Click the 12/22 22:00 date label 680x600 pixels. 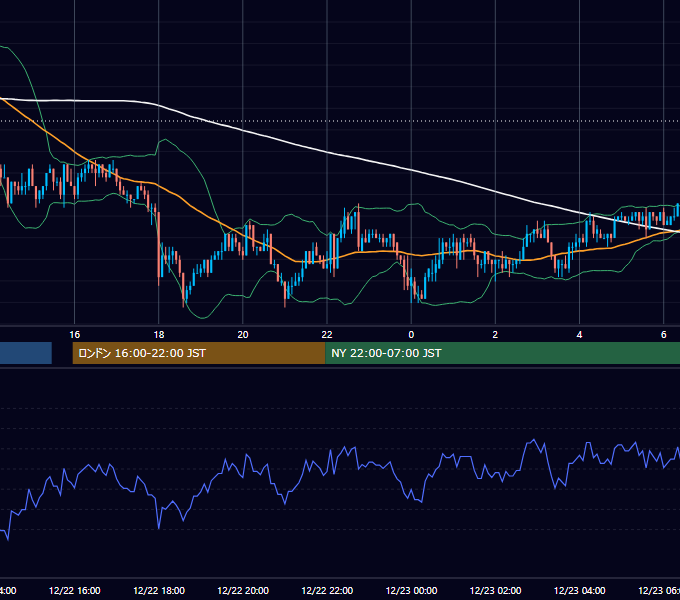[327, 590]
